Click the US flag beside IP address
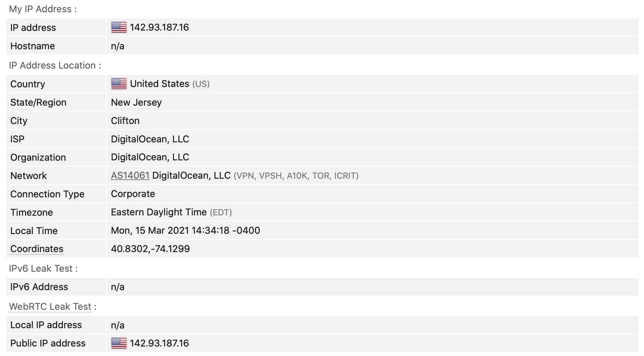The width and height of the screenshot is (644, 356). point(119,27)
